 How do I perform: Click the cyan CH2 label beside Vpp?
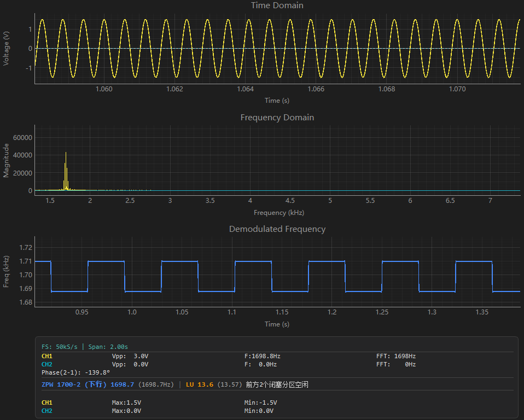point(47,364)
